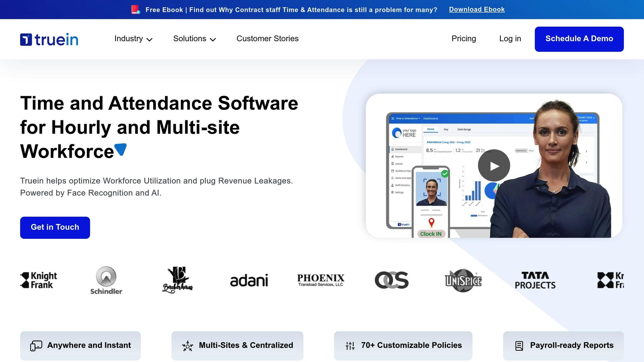Viewport: 644px width, 362px height.
Task: Switch to the Day tab
Action: (446, 129)
